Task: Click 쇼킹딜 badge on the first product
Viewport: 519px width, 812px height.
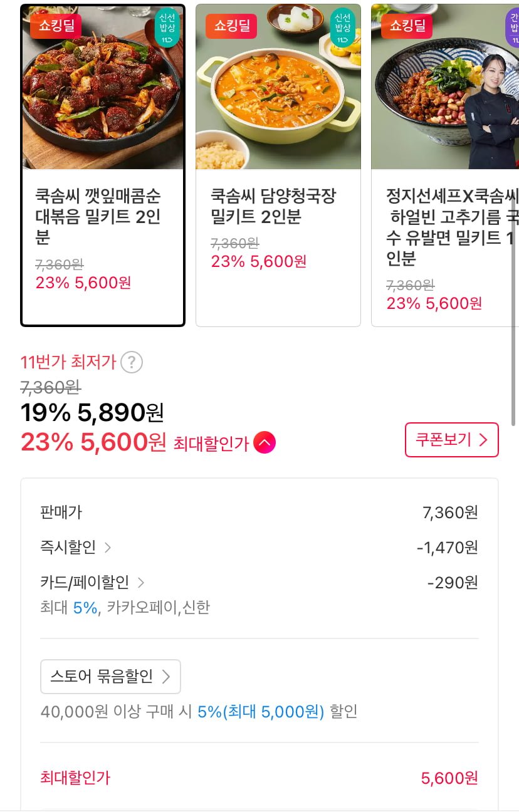Action: coord(56,26)
